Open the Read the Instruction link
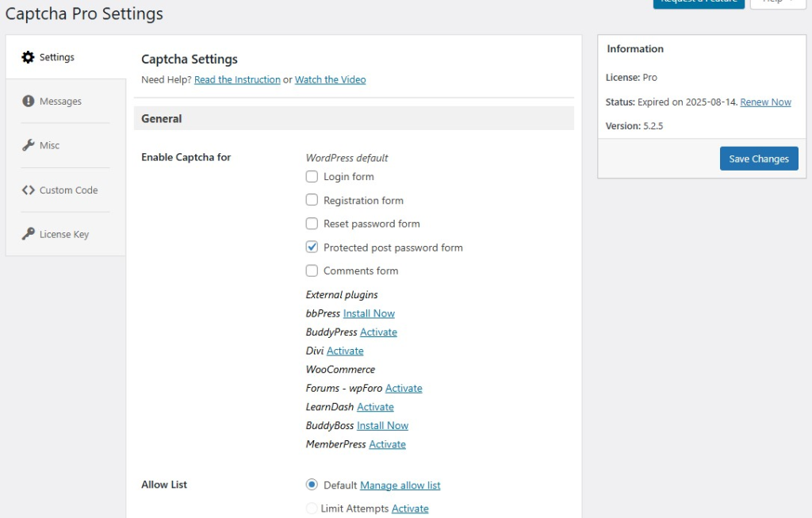This screenshot has height=518, width=812. pos(237,80)
